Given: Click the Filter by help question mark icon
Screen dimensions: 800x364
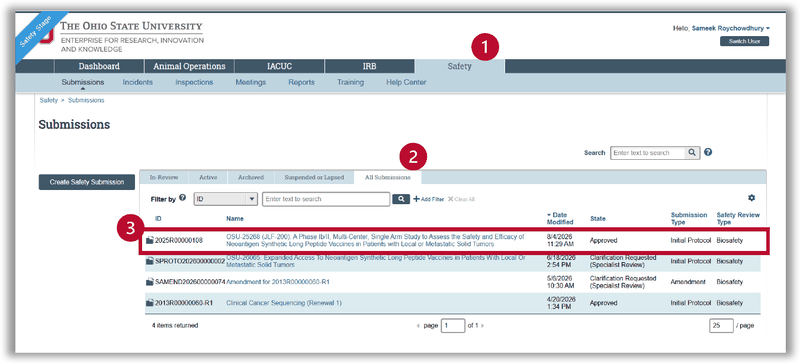Looking at the screenshot, I should tap(183, 198).
